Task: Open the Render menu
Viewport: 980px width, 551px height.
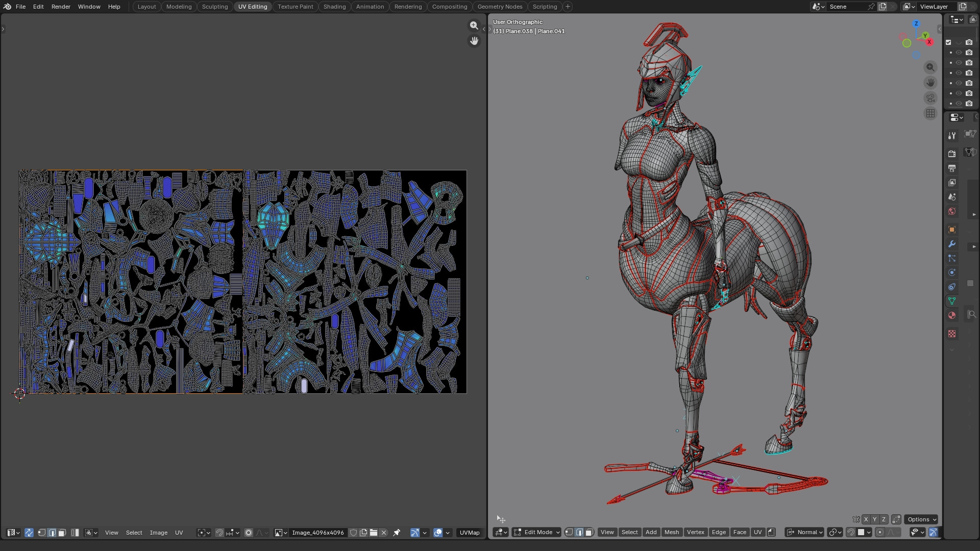Action: coord(61,7)
